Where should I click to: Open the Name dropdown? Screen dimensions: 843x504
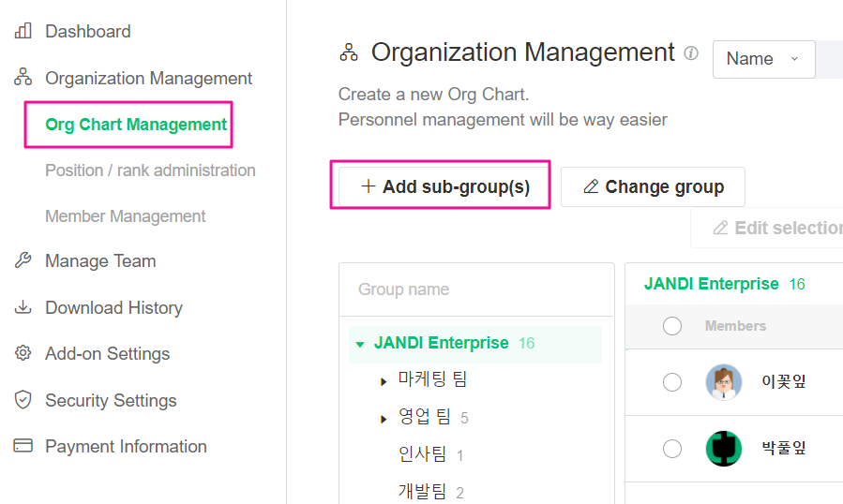(x=763, y=59)
